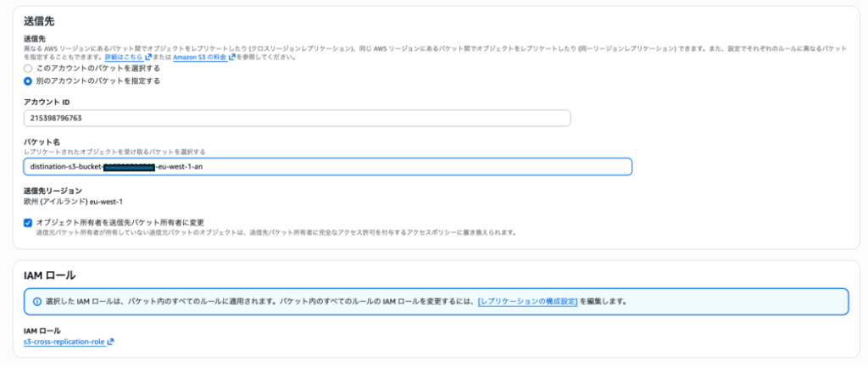
Task: Toggle オブジェクト所有者を送信先バケット所有者に変更 checkbox
Action: tap(28, 223)
